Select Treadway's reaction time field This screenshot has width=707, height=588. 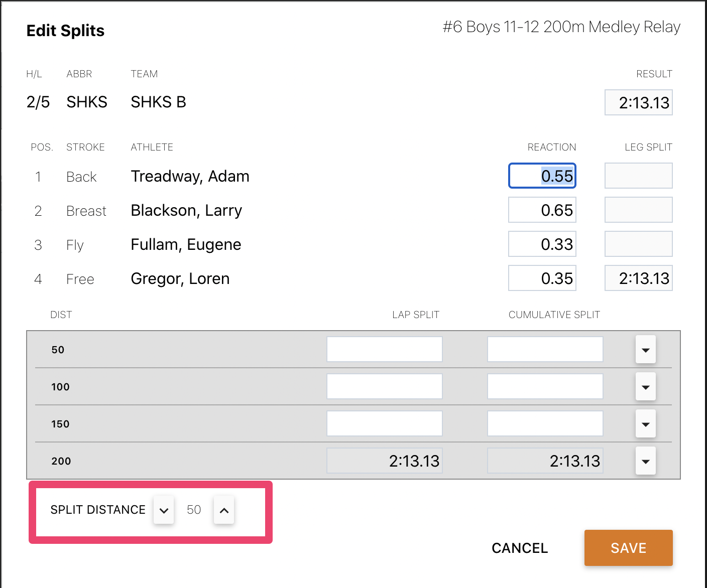click(542, 176)
